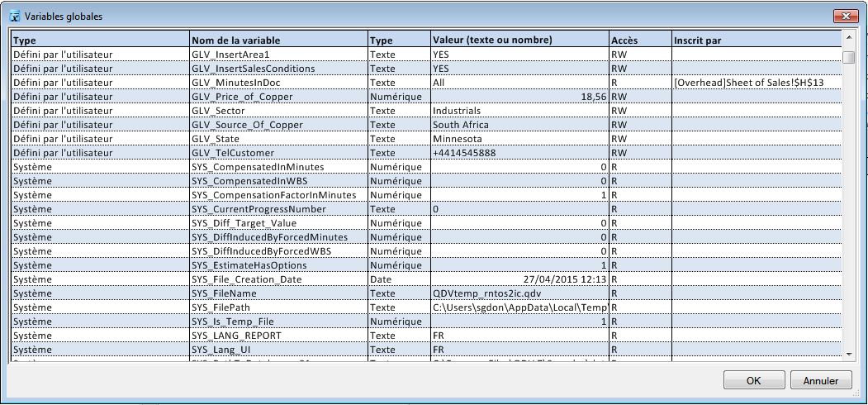
Task: Click 'Date' type of SYS_File_Creation_Date
Action: (400, 279)
